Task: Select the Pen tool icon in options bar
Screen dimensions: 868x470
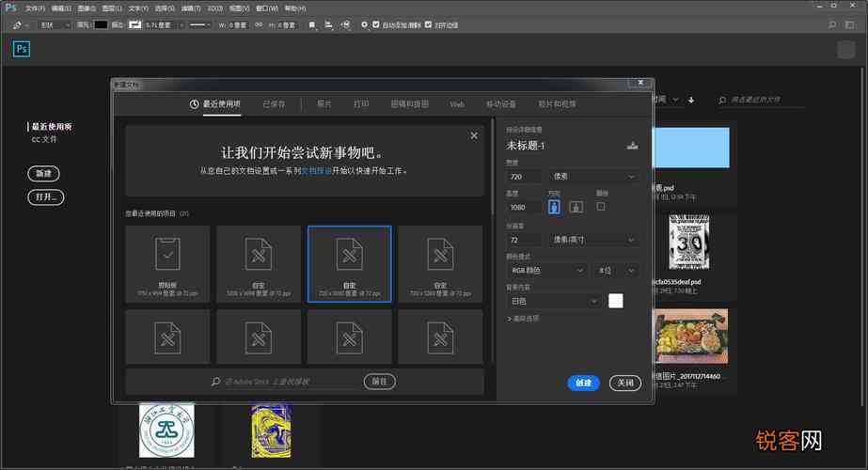Action: point(17,25)
